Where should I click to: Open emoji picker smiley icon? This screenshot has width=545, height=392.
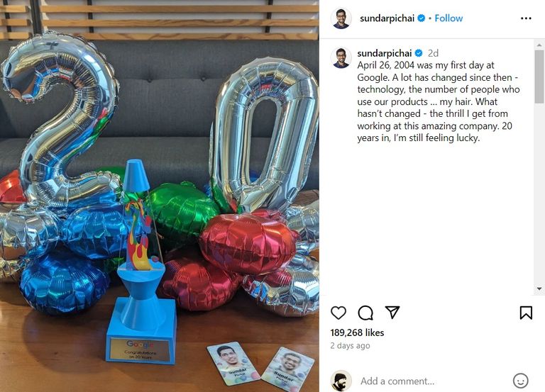point(520,381)
